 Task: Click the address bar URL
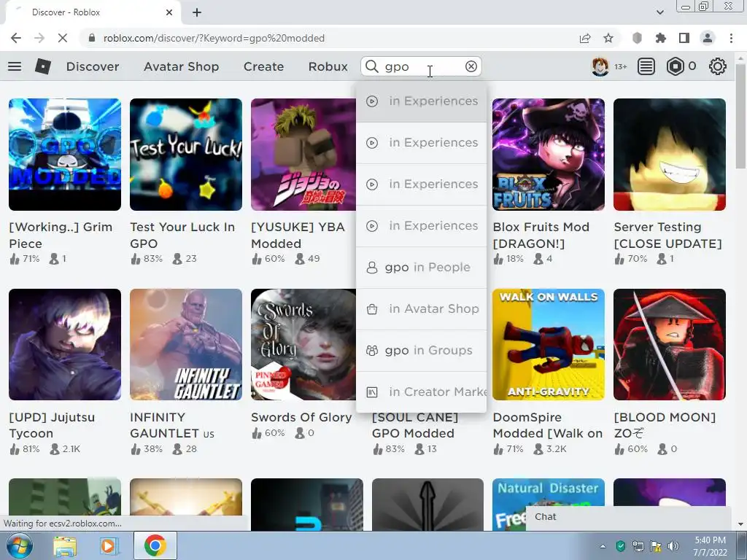tap(214, 38)
